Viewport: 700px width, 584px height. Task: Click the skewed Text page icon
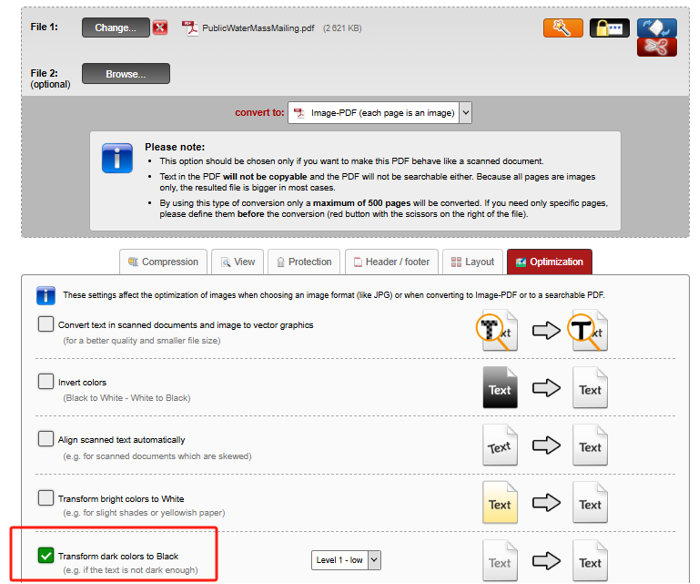pos(500,445)
